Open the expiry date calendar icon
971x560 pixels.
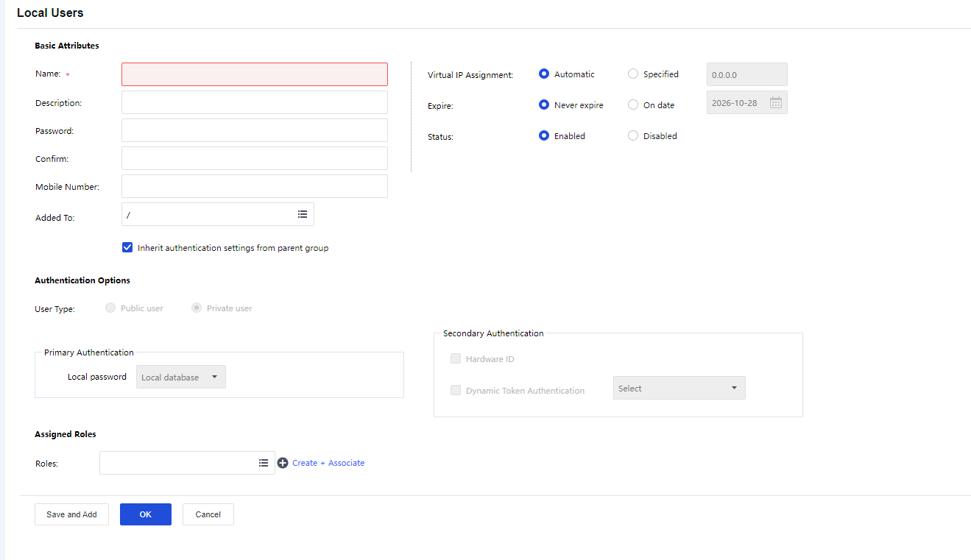tap(775, 103)
